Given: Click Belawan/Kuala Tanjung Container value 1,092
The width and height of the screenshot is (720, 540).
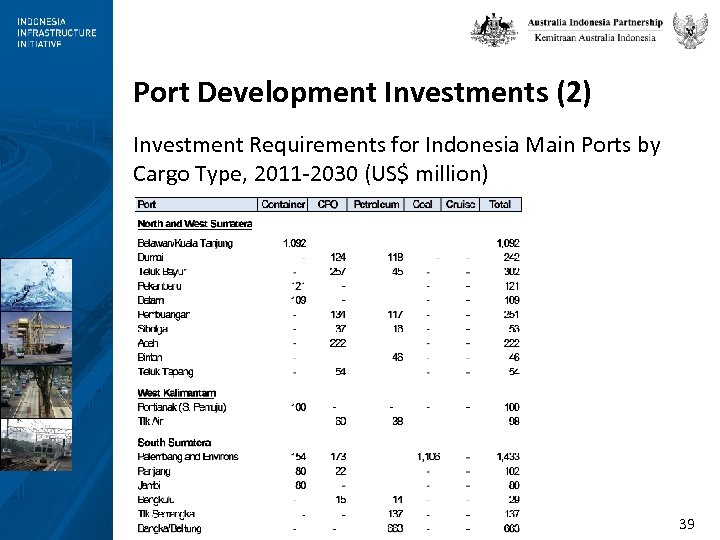Looking at the screenshot, I should pyautogui.click(x=294, y=243).
